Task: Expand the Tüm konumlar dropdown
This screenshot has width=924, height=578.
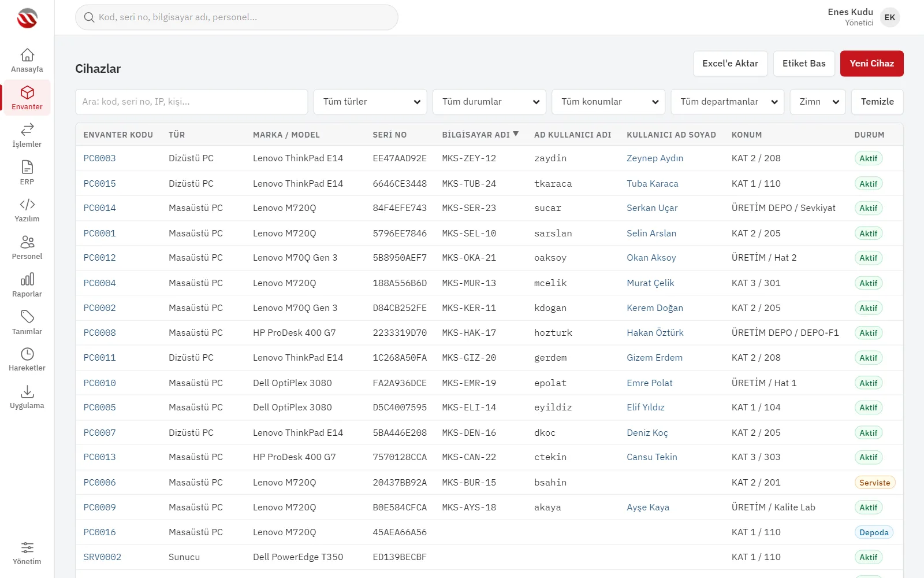Action: click(608, 102)
